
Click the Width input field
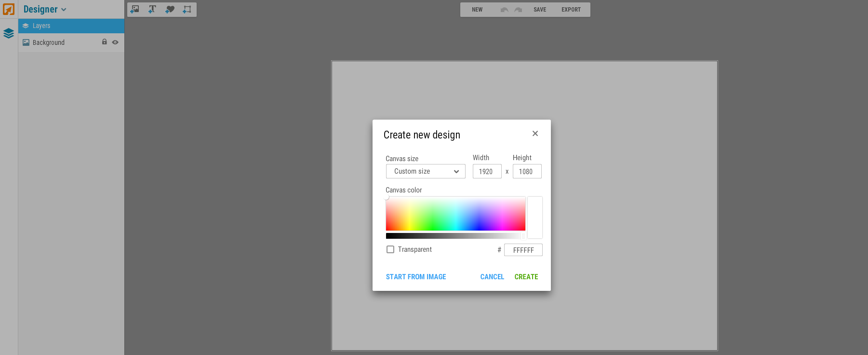coord(487,172)
